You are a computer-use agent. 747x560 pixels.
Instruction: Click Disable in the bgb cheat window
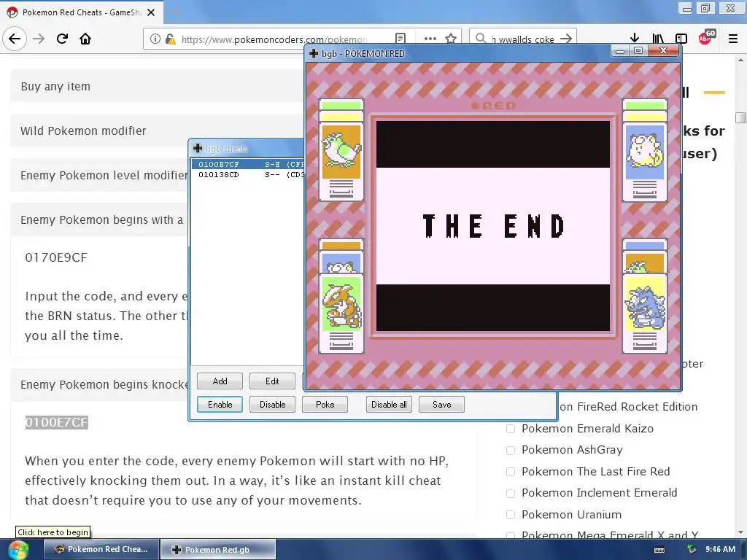point(272,404)
